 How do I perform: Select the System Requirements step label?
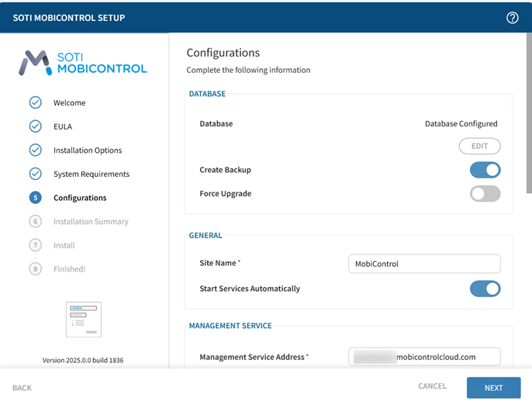point(91,175)
